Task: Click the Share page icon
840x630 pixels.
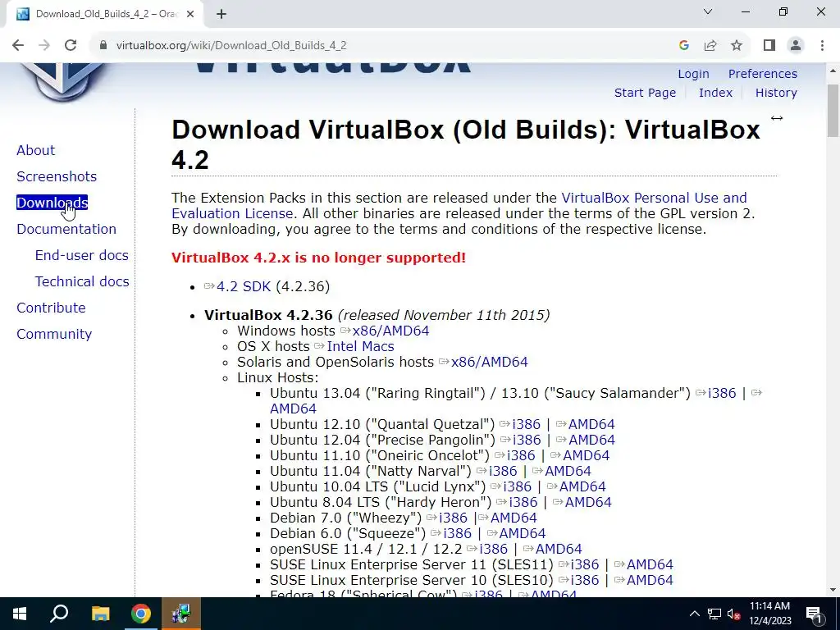Action: [710, 46]
